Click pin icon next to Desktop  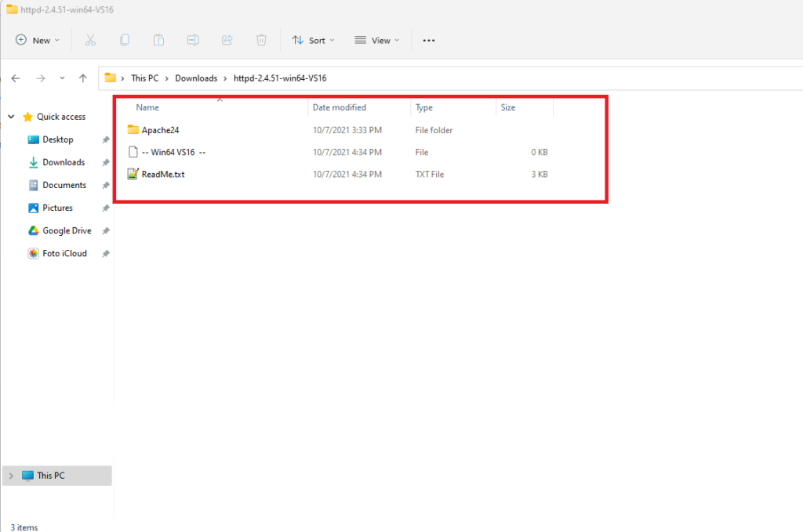(x=106, y=139)
